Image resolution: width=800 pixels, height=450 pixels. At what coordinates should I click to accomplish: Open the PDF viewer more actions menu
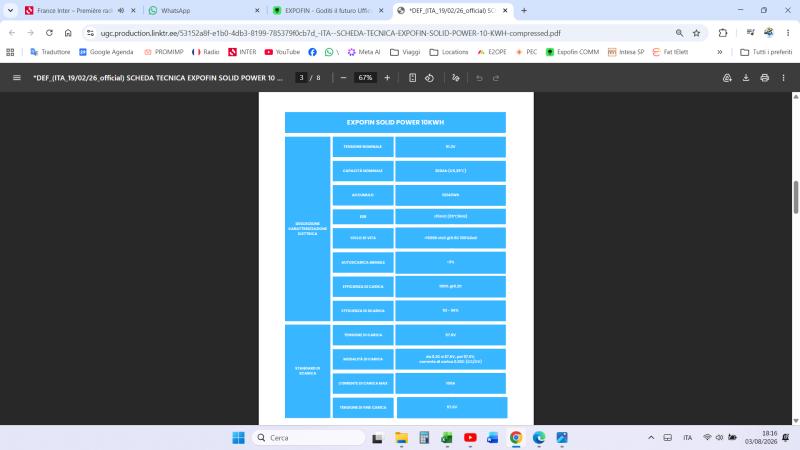pyautogui.click(x=783, y=78)
